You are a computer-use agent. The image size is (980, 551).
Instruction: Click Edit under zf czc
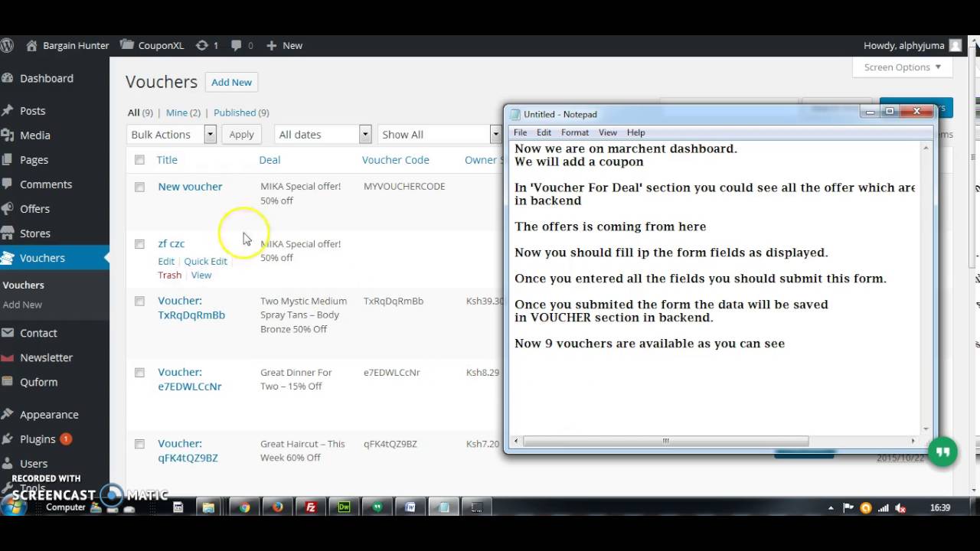(166, 261)
